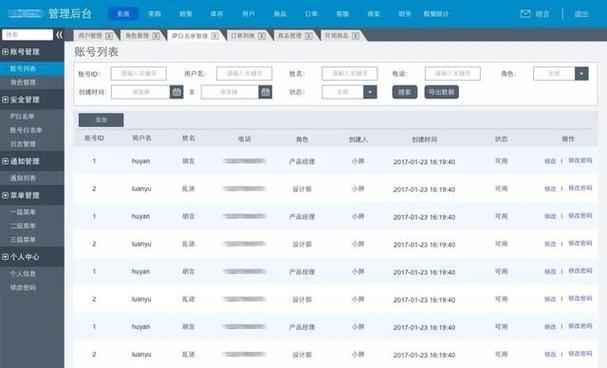Close the 可用商品 tab
Image resolution: width=607 pixels, height=368 pixels.
(x=355, y=36)
